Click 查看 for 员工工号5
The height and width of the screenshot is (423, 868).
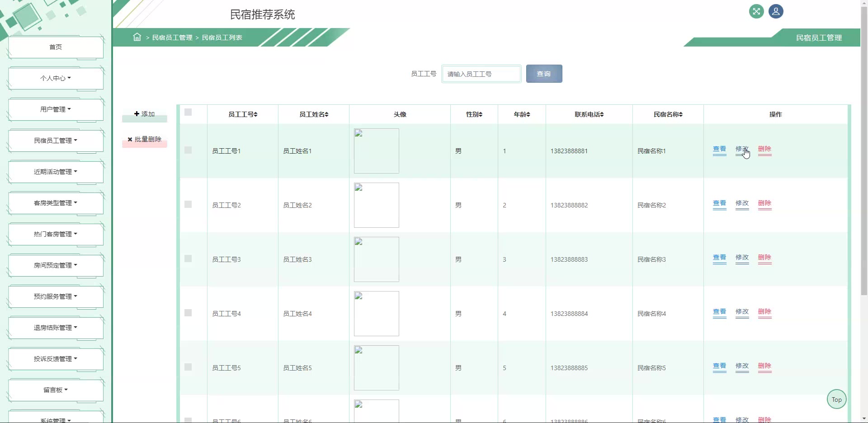tap(719, 367)
